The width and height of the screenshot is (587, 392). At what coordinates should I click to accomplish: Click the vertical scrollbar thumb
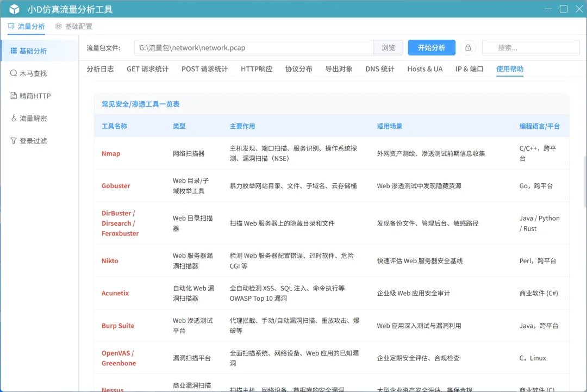pyautogui.click(x=585, y=182)
